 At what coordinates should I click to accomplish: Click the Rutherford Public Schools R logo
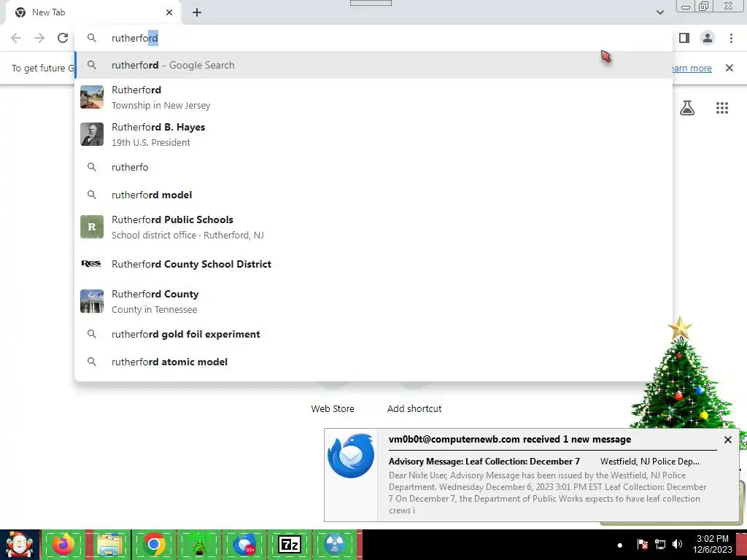pos(92,227)
